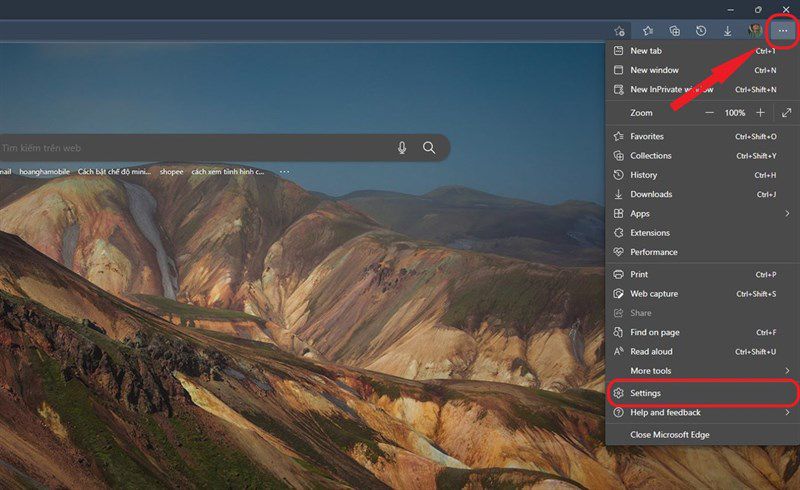Open the hoanghamobile quick link
The width and height of the screenshot is (800, 490).
(44, 172)
